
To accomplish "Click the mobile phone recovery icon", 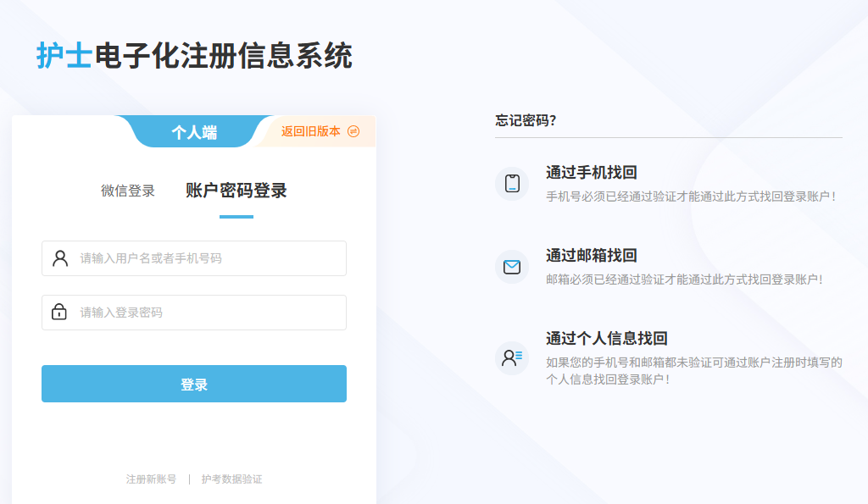I will (512, 184).
